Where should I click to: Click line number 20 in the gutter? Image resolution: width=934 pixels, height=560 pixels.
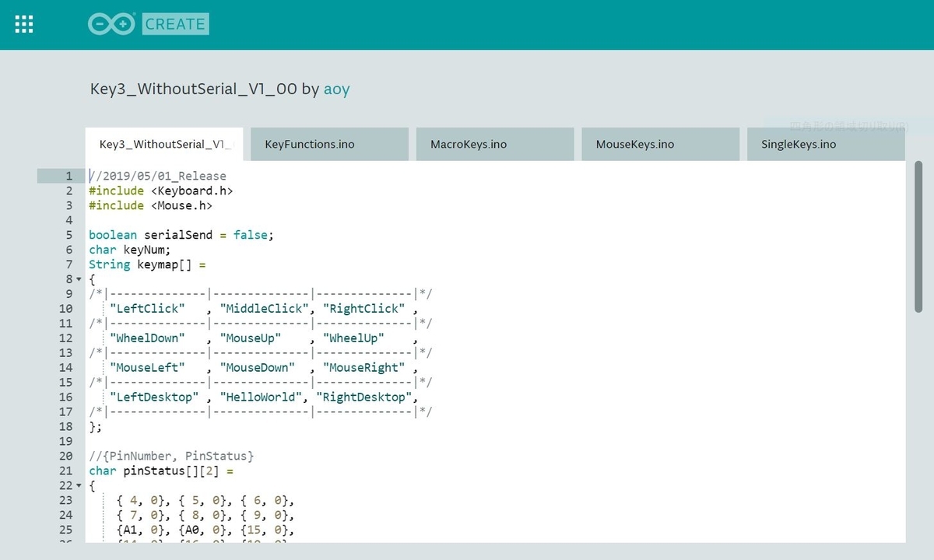pos(66,457)
